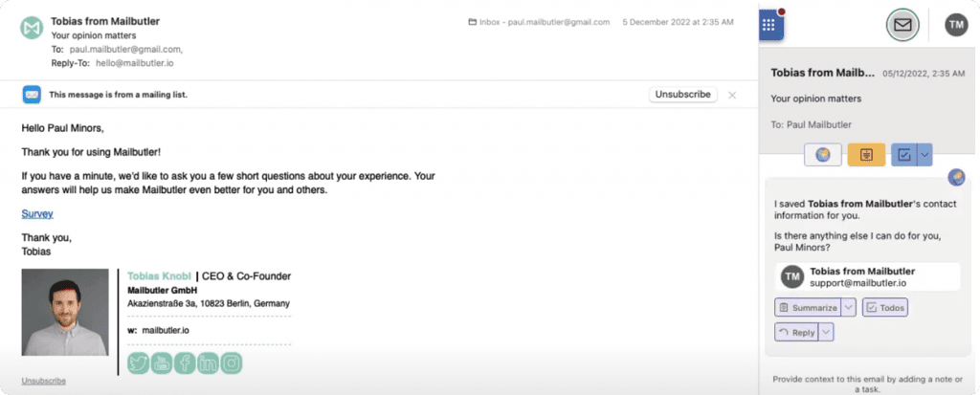Click the globe contact button in the sidebar
980x395 pixels.
point(823,155)
